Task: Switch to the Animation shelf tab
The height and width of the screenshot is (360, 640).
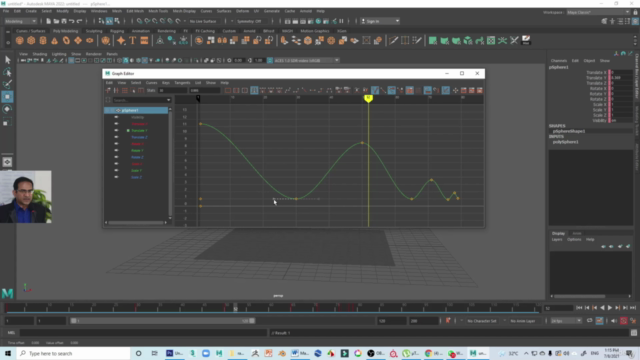Action: (140, 31)
